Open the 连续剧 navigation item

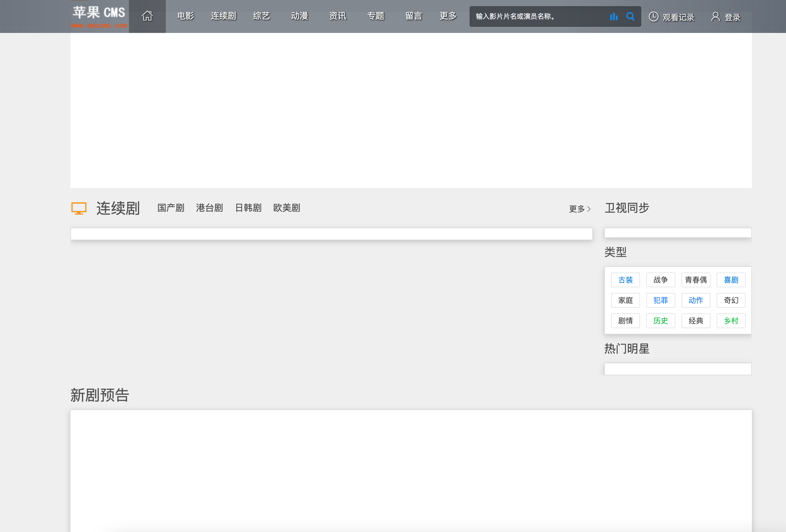[223, 16]
